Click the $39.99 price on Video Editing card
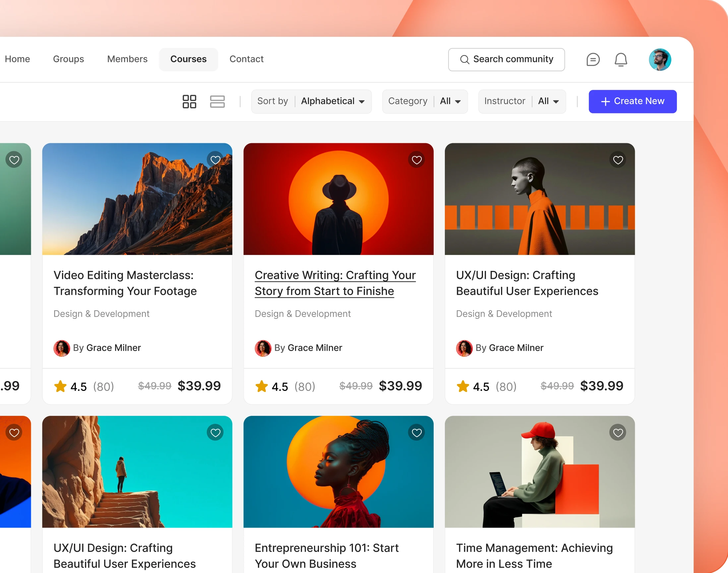 click(199, 386)
